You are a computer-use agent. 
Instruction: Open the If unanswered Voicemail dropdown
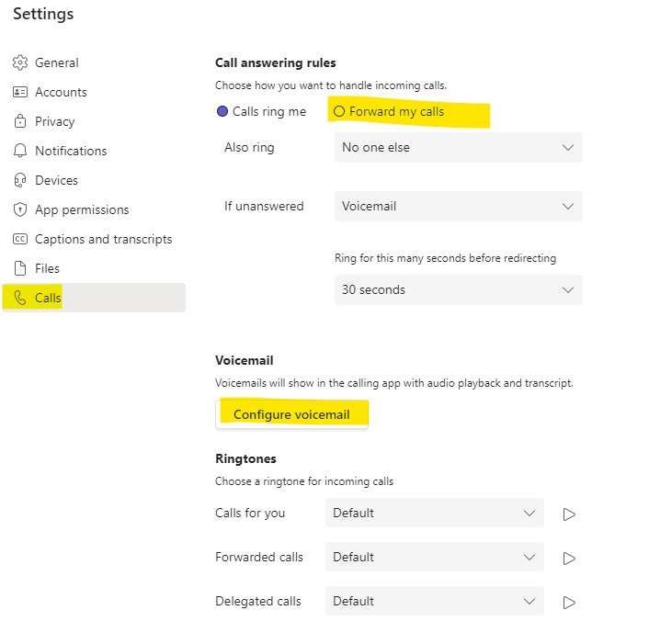pos(458,206)
